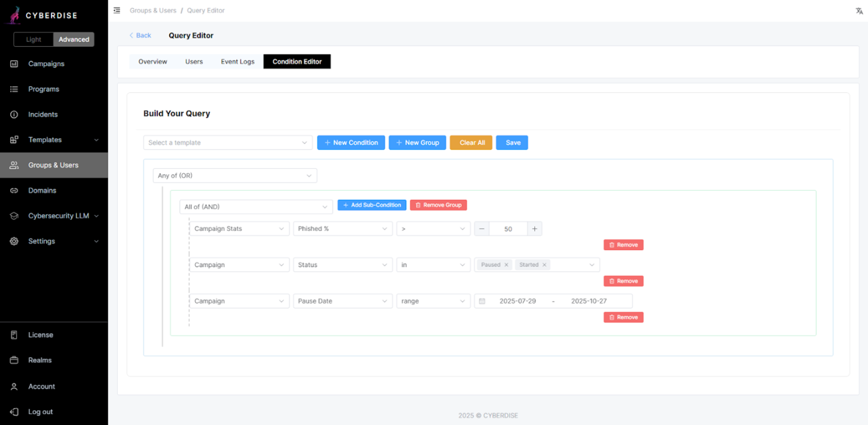
Task: Click the Domains link icon
Action: 14,191
